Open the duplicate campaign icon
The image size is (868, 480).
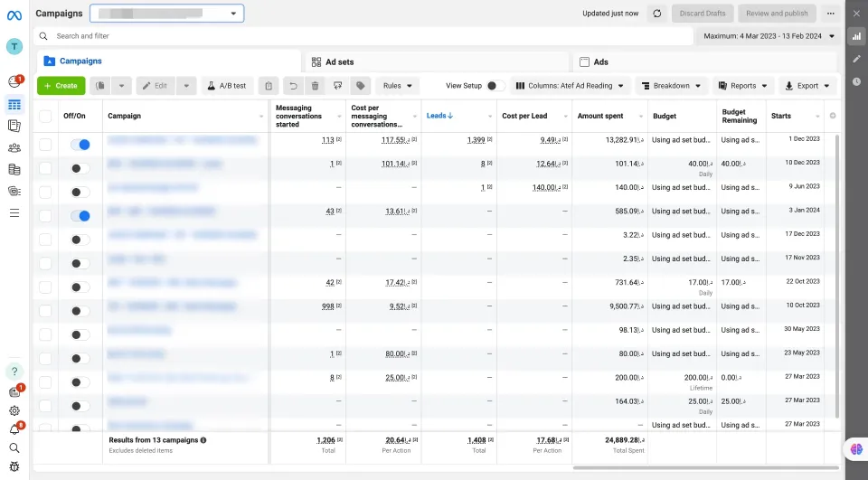[x=100, y=86]
